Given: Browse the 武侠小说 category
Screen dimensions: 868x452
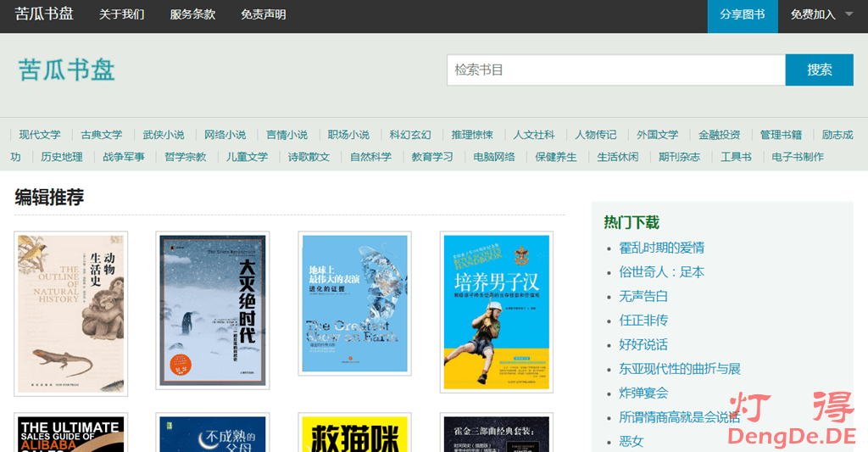Looking at the screenshot, I should click(164, 135).
